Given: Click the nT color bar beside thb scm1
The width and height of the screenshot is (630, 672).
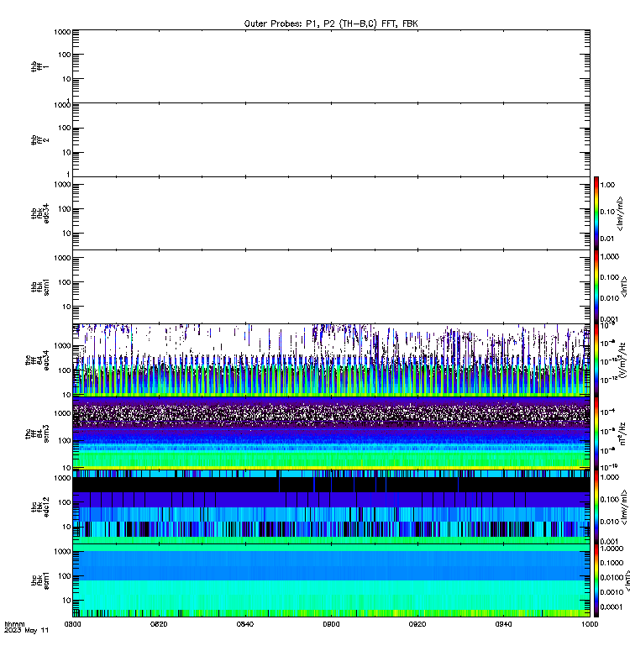Looking at the screenshot, I should [x=596, y=286].
